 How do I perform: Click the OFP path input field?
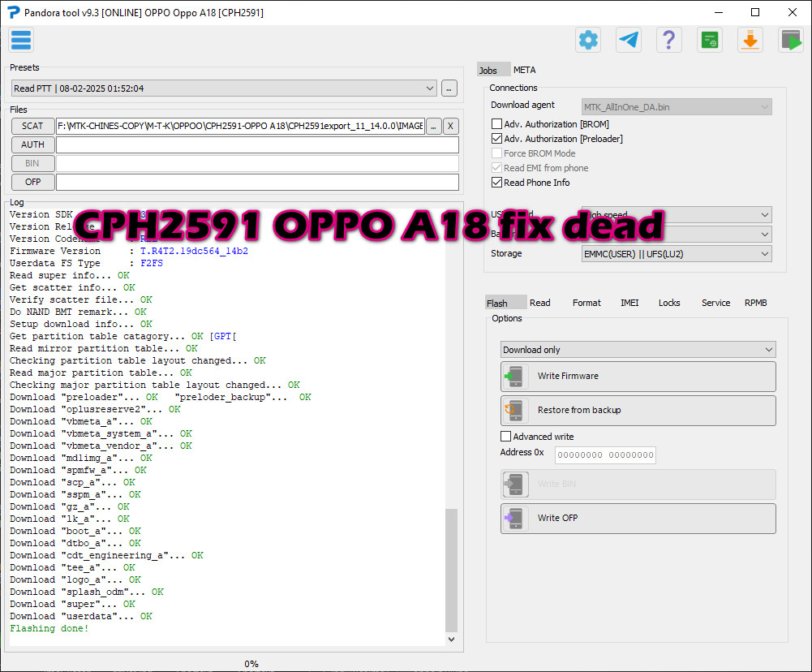coord(257,182)
